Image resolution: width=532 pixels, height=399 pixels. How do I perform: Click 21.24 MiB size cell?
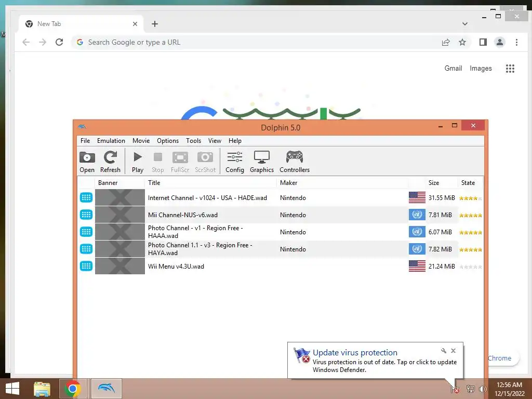(442, 267)
